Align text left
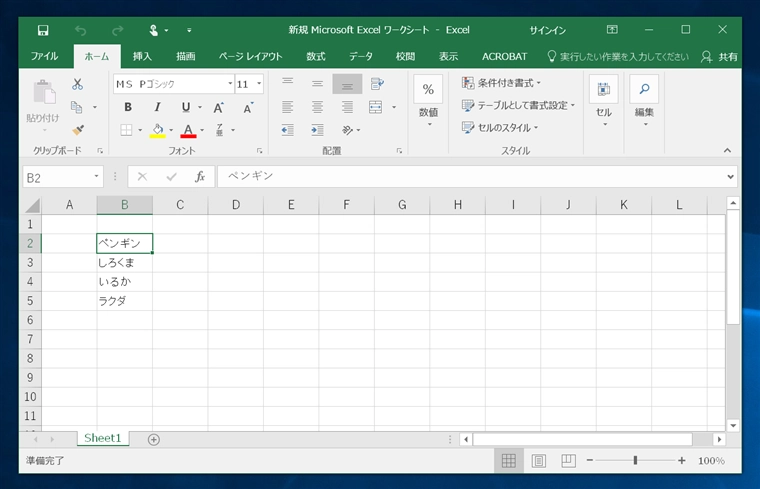 pos(288,107)
